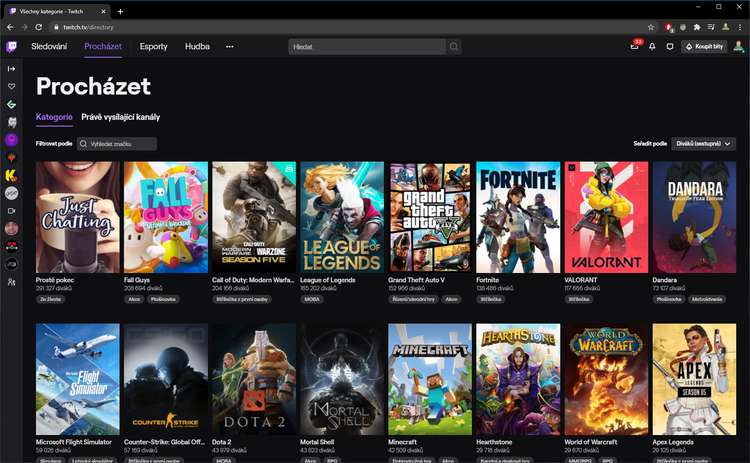
Task: Open the Call of Duty Warzone cover
Action: click(254, 217)
